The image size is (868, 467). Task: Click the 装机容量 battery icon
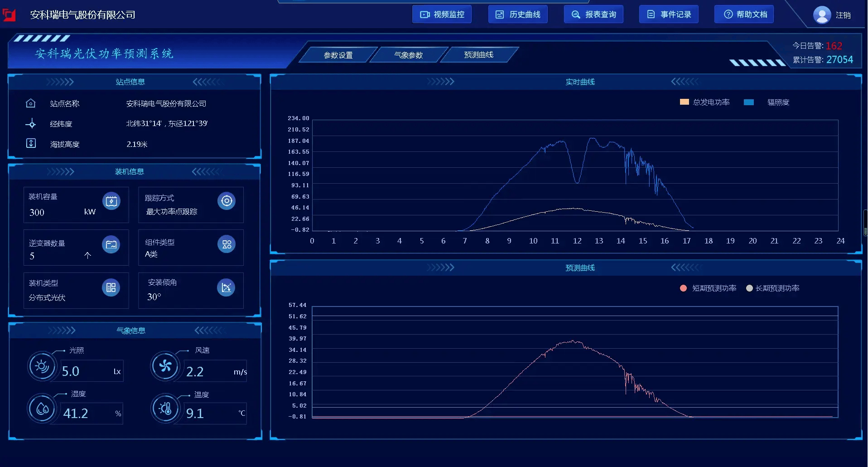111,201
